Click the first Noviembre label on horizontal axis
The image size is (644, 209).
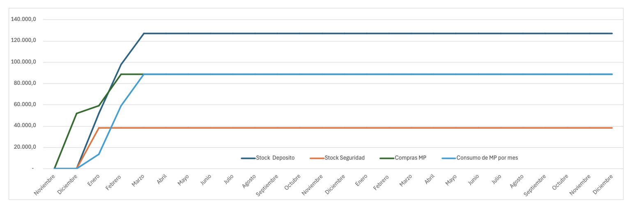(x=45, y=184)
